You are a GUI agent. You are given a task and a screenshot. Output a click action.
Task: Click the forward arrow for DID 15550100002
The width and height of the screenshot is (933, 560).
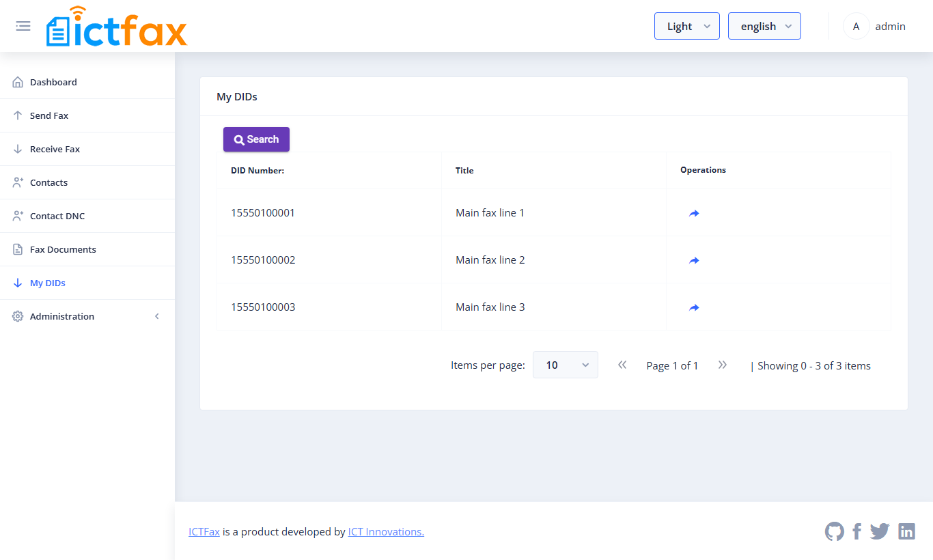pos(694,260)
